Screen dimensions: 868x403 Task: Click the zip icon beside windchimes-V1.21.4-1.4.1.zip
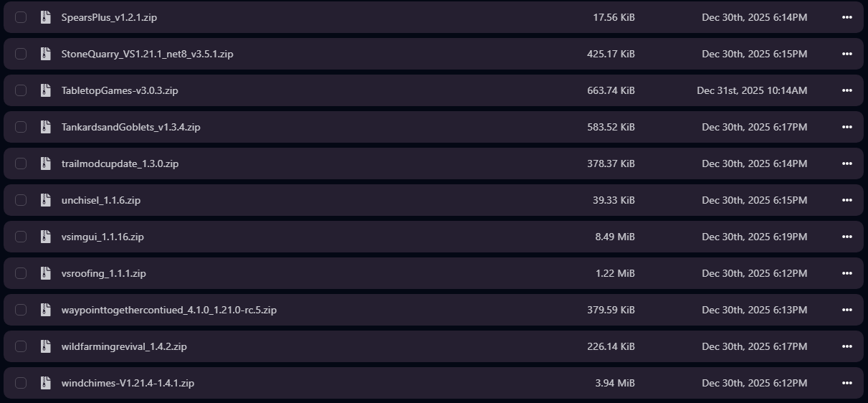click(x=46, y=383)
